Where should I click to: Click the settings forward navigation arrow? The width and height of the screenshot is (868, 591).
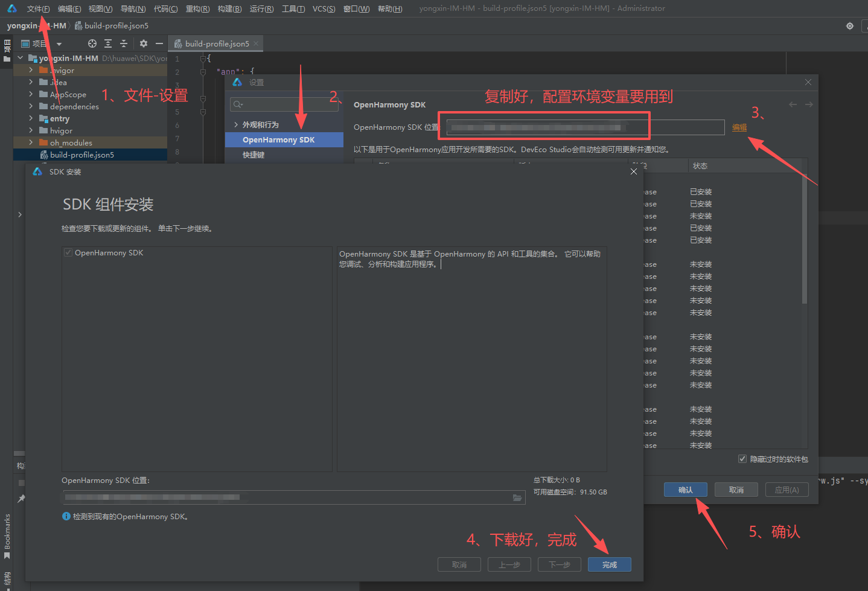click(809, 104)
